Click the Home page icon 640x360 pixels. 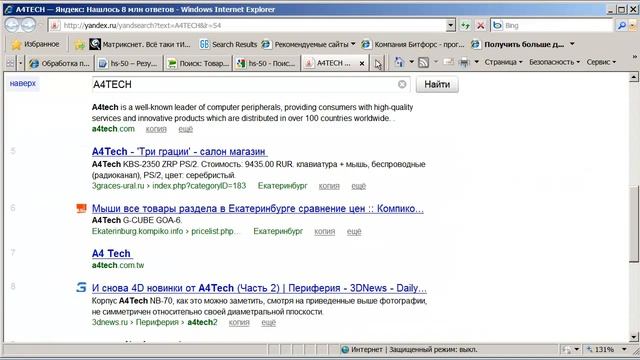(x=400, y=62)
